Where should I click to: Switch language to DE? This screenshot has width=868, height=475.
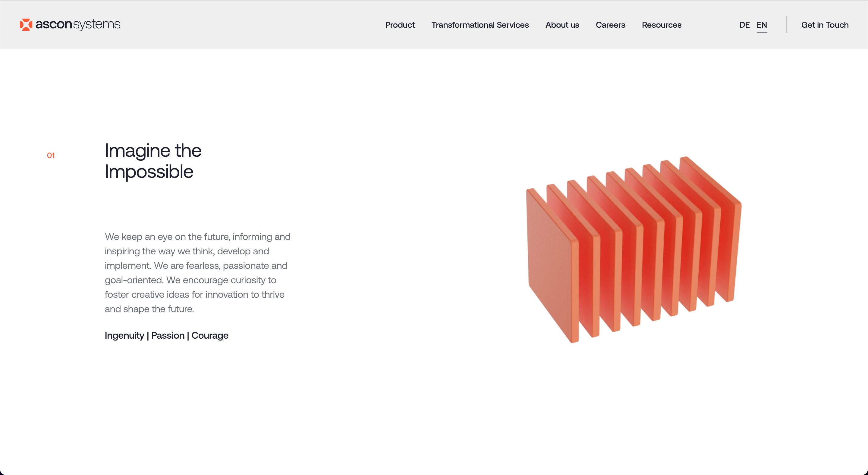(x=744, y=25)
